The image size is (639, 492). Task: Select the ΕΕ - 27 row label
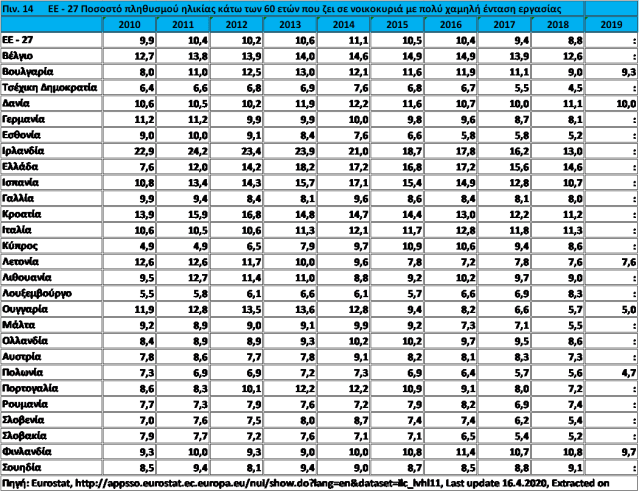[21, 40]
